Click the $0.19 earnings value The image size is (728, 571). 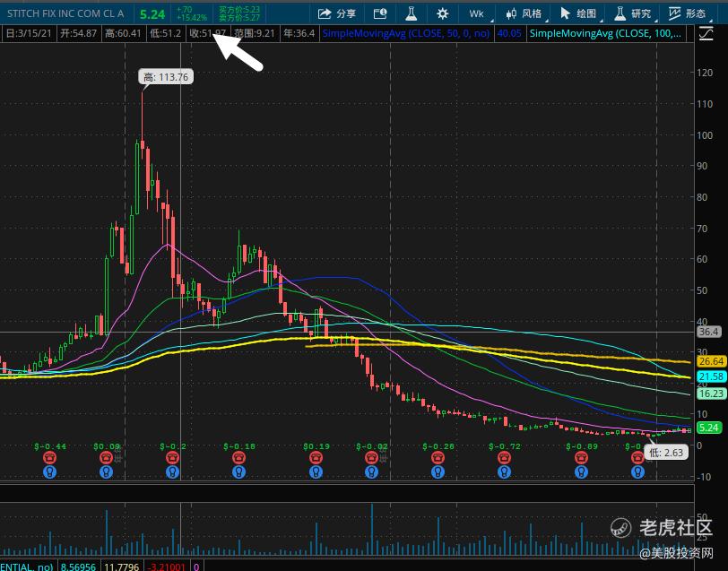click(316, 446)
